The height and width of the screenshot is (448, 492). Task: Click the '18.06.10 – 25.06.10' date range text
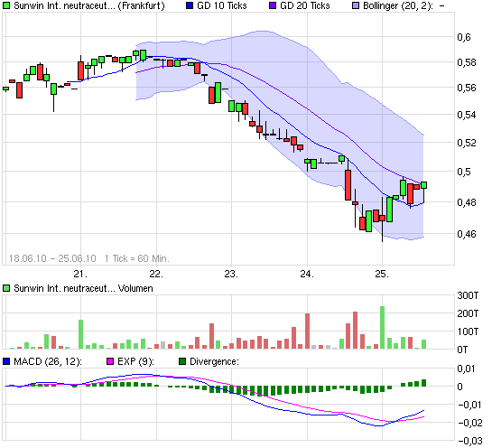[52, 258]
